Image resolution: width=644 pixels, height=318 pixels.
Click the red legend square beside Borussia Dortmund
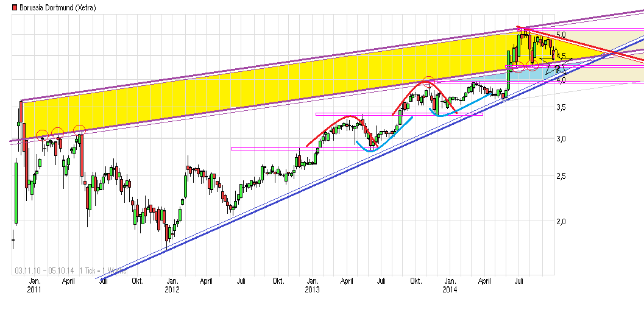pyautogui.click(x=5, y=7)
